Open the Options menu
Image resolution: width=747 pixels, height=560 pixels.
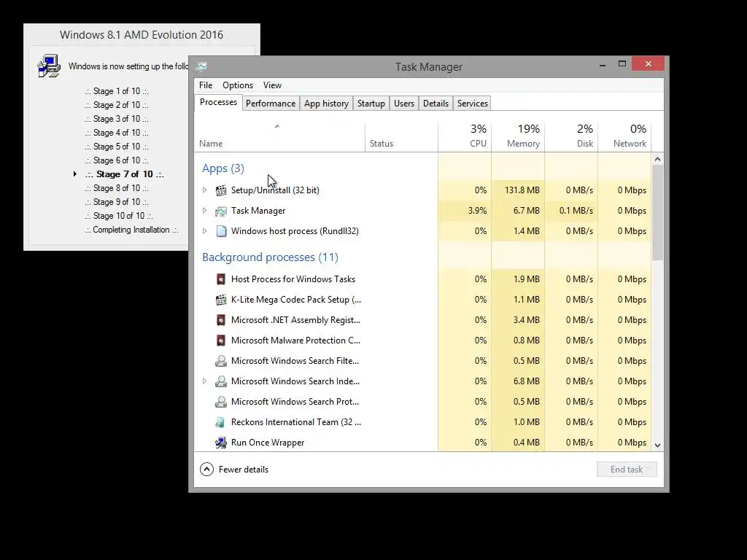pos(238,85)
